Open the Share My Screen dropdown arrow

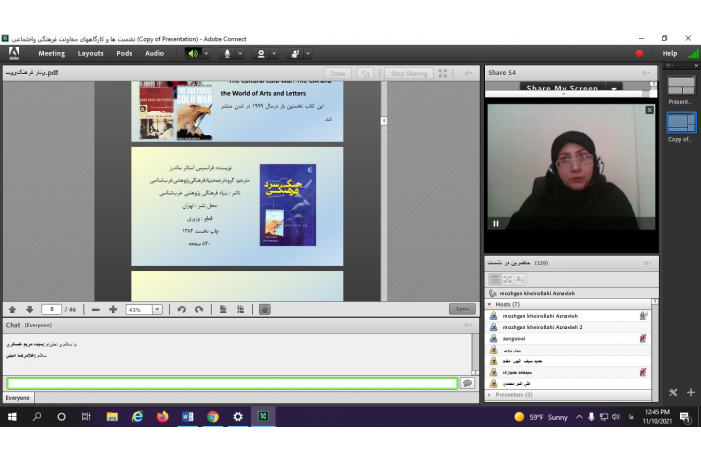[x=614, y=88]
